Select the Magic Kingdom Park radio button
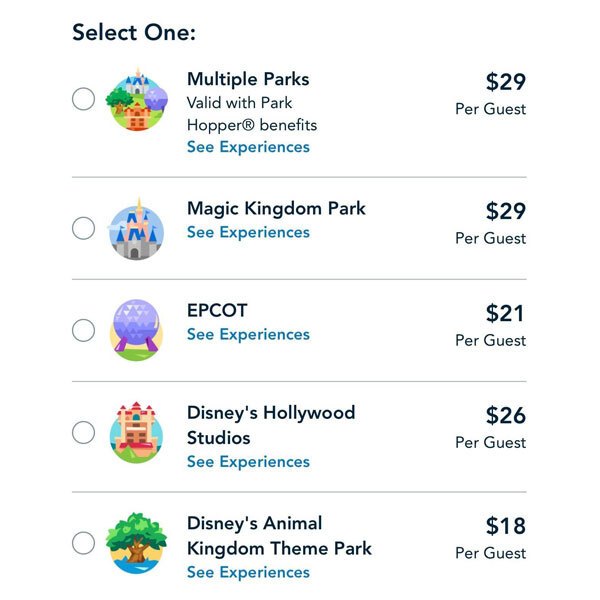Image resolution: width=600 pixels, height=600 pixels. (x=84, y=228)
